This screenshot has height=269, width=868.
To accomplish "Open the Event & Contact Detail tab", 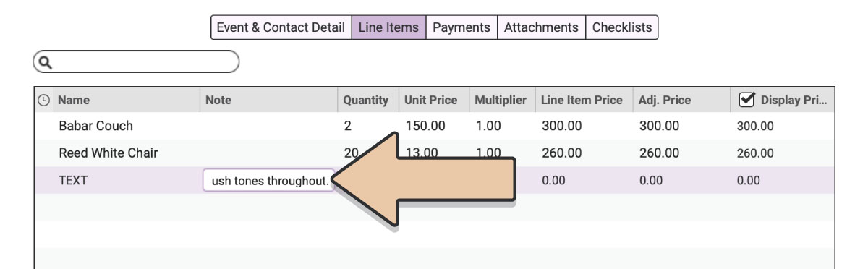I will (x=281, y=27).
